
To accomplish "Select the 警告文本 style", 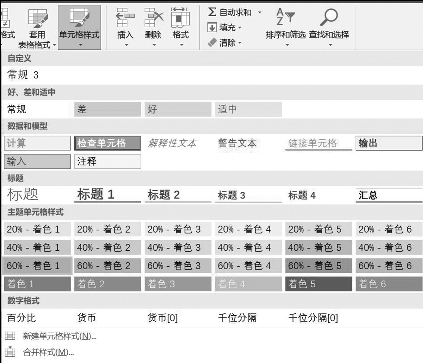I will point(248,143).
